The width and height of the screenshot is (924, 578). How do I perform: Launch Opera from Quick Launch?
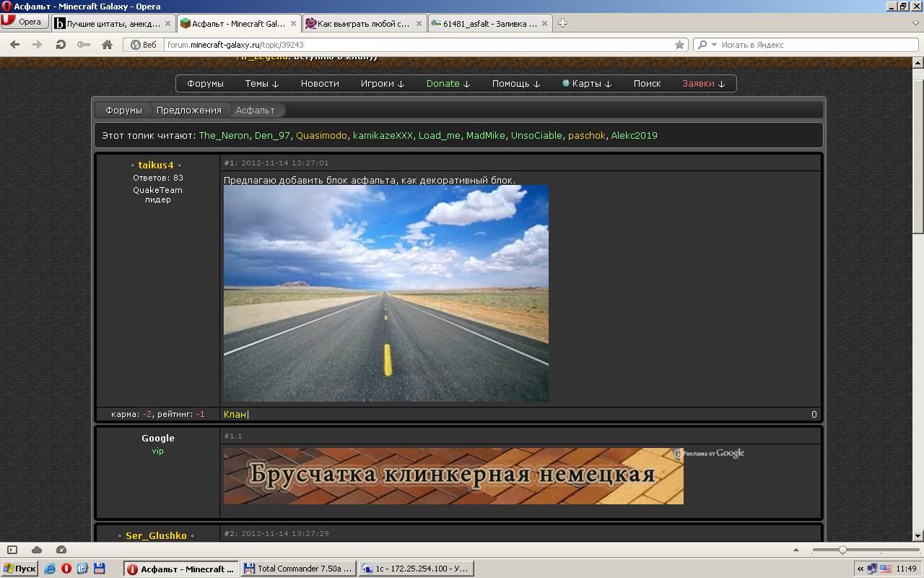(66, 569)
